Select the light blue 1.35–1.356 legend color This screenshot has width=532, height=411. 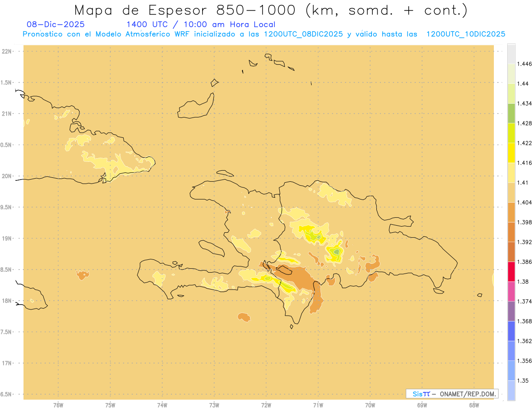pyautogui.click(x=511, y=371)
